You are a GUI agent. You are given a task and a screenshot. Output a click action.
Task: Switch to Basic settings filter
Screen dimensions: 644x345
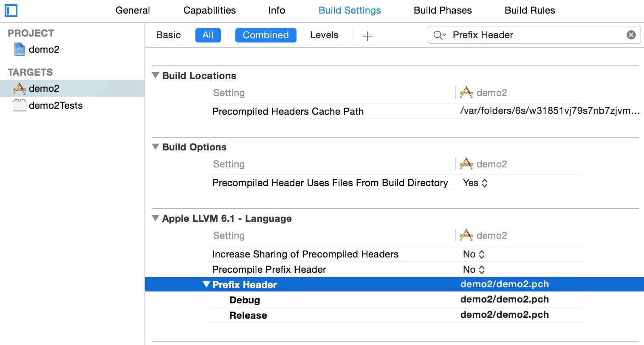(x=168, y=35)
